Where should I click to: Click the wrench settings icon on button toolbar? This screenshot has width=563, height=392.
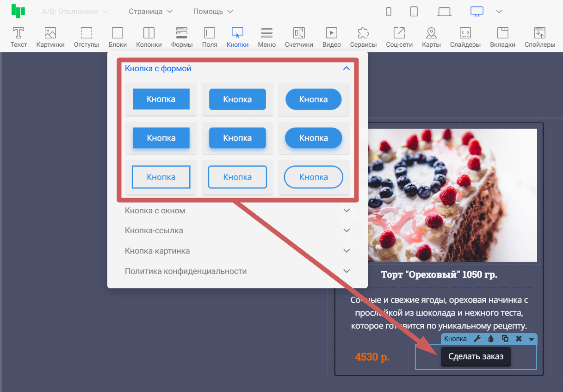478,339
